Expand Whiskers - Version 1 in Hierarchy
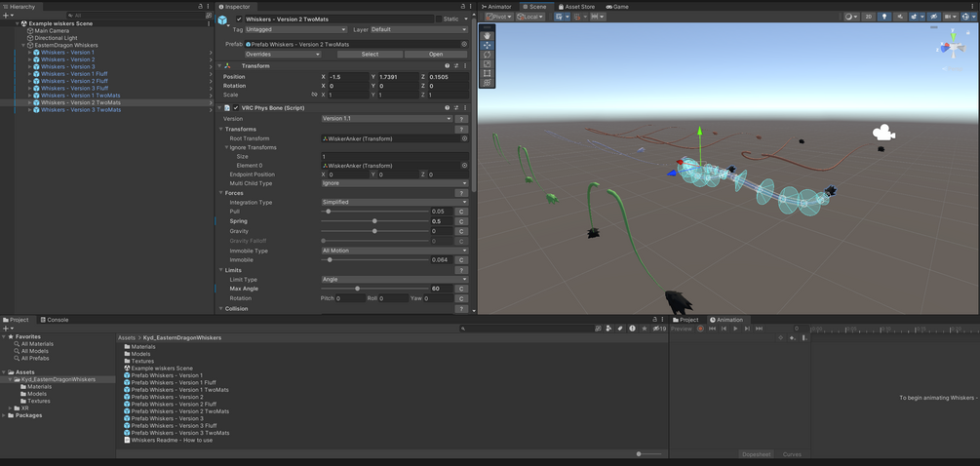 [x=29, y=53]
